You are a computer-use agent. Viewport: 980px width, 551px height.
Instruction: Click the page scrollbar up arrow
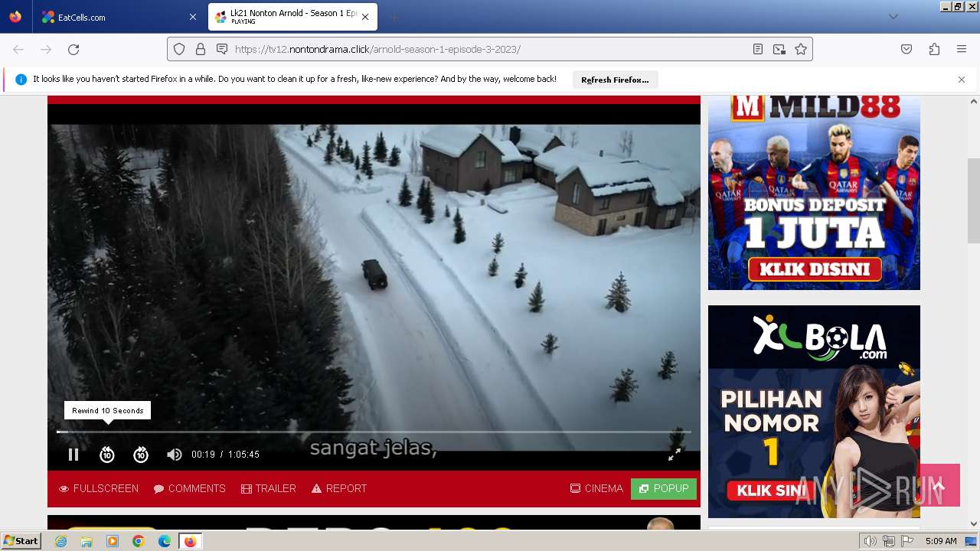tap(974, 101)
